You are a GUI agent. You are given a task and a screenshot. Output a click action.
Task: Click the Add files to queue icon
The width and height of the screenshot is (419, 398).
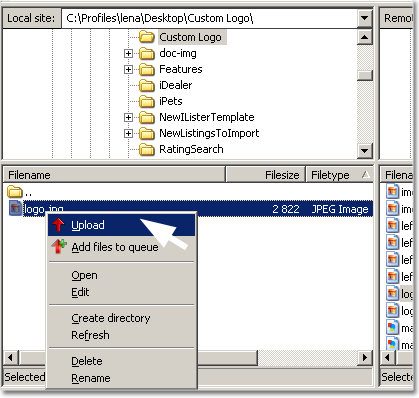pos(59,247)
